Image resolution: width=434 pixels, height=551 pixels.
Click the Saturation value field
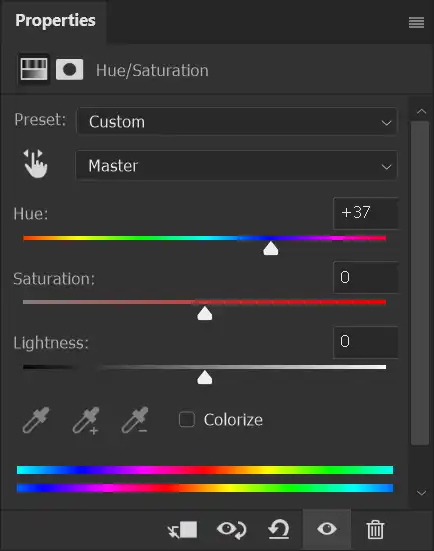tap(365, 278)
